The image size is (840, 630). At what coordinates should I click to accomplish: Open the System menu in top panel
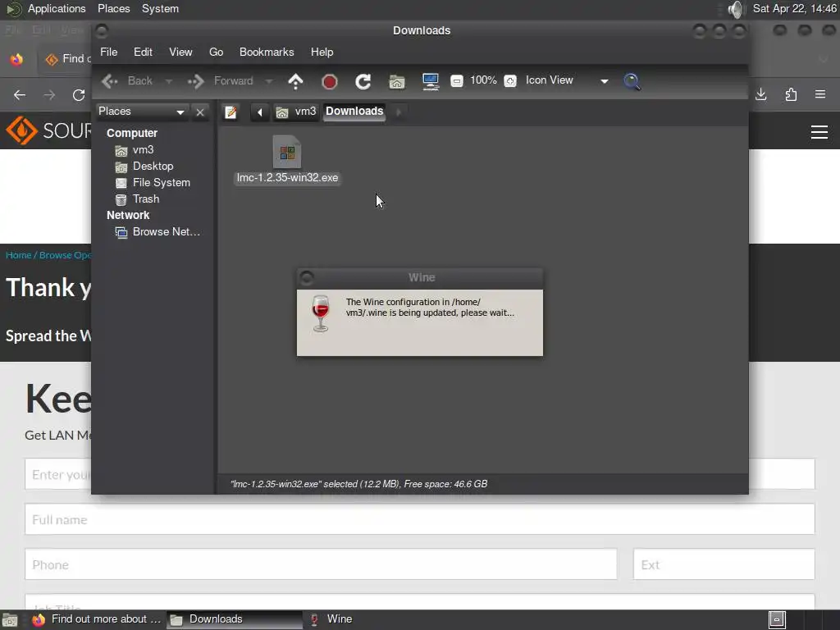(160, 8)
